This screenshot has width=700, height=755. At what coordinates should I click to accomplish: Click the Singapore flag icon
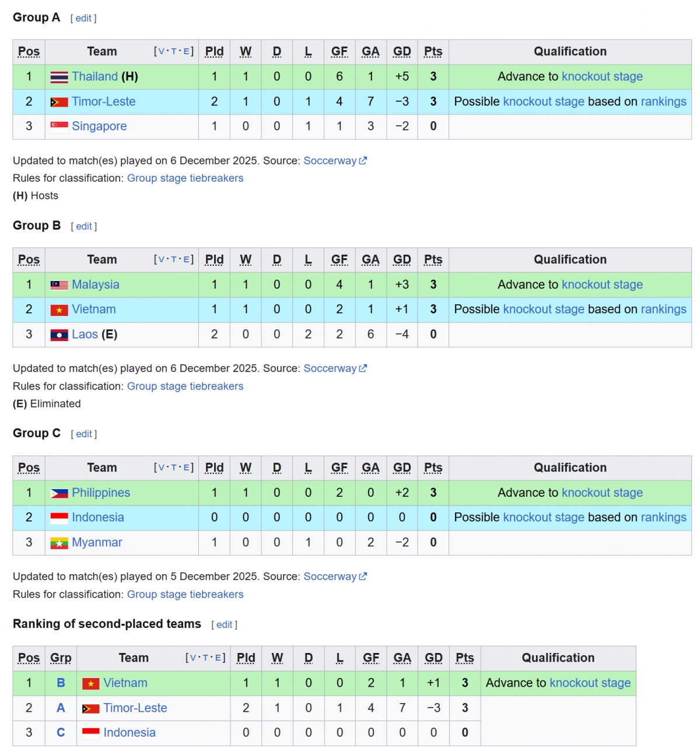(x=59, y=127)
